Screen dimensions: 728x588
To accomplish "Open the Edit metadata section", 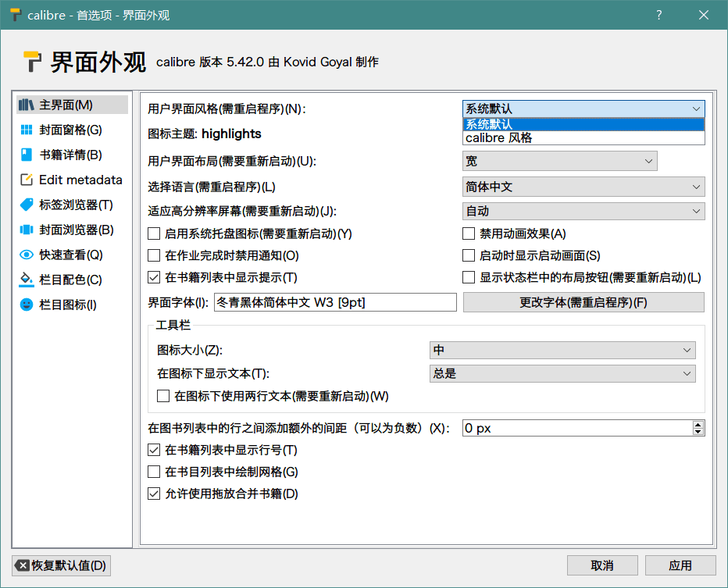I will (72, 180).
